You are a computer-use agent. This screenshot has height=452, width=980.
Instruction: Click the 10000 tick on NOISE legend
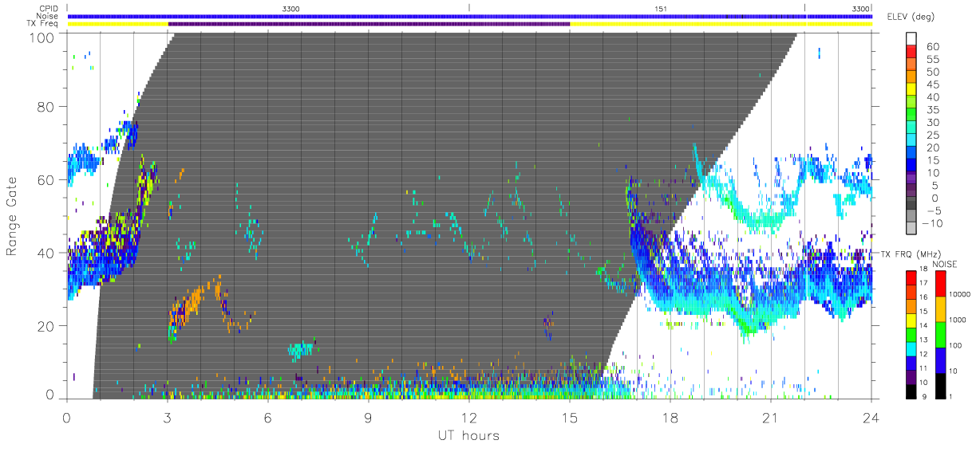click(x=959, y=294)
